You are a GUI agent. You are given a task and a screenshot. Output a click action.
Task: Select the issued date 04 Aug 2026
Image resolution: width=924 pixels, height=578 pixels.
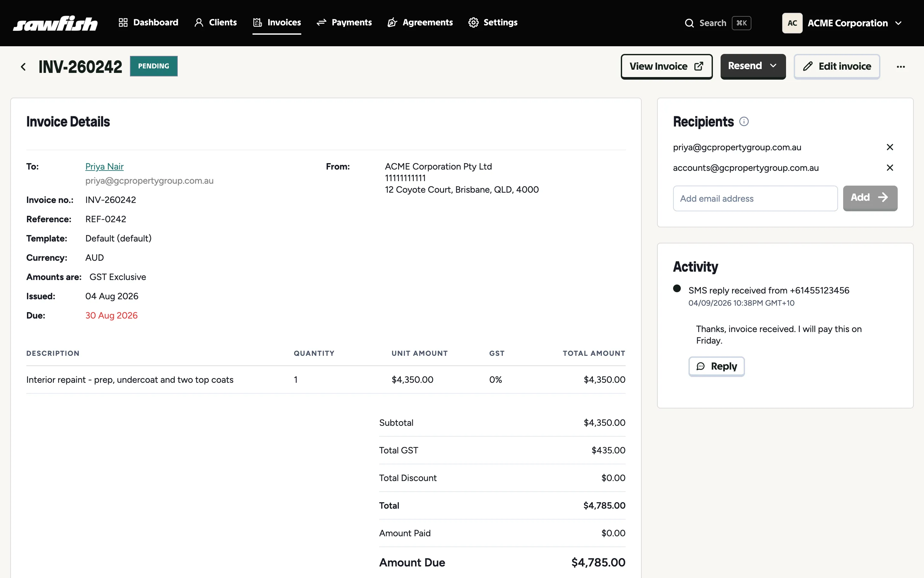(112, 296)
